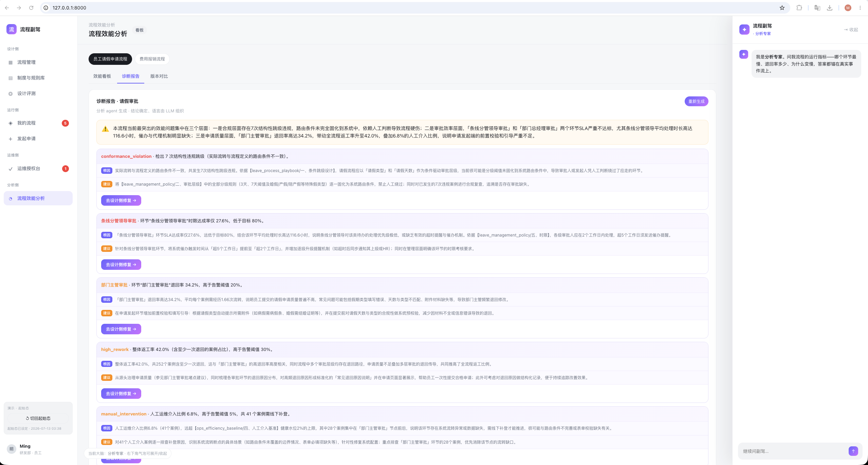Click the 切回起始态 button
This screenshot has height=465, width=868.
(38, 418)
